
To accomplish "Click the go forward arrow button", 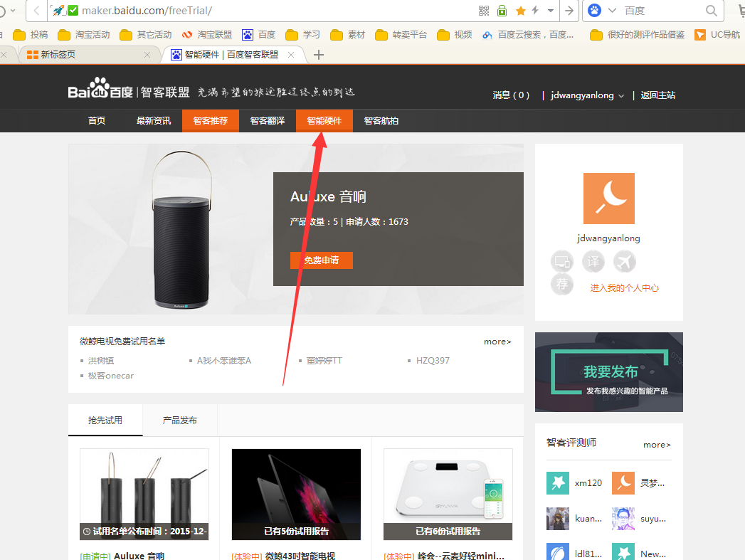I will [569, 11].
